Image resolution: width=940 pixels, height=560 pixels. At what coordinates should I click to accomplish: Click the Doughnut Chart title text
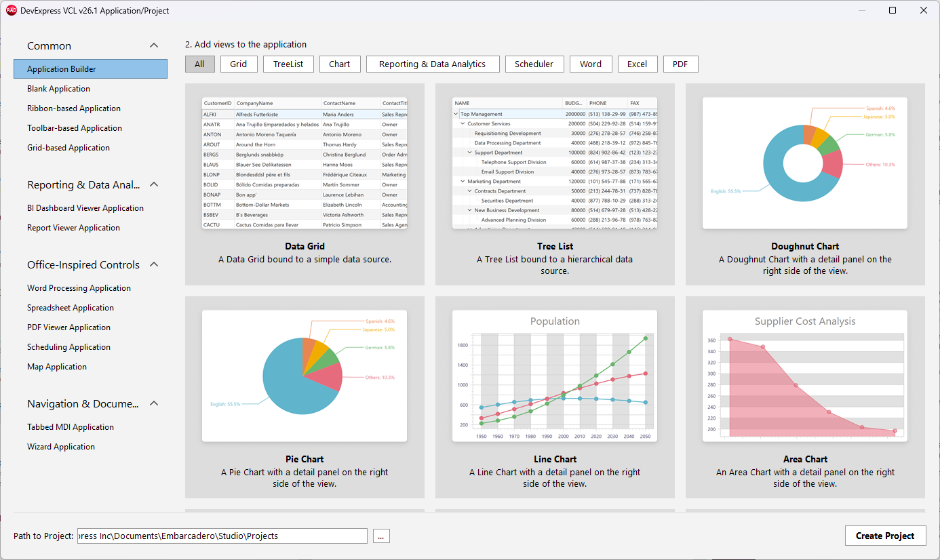[x=805, y=247]
